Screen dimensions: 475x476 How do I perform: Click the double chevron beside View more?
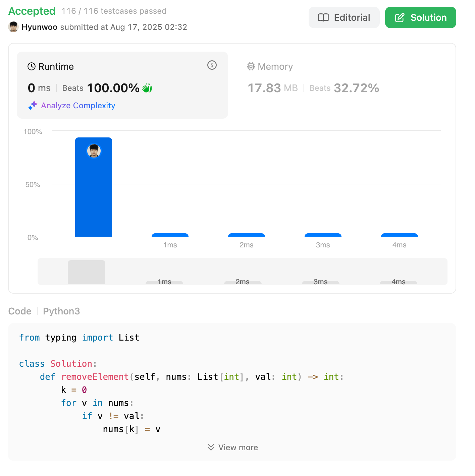211,447
